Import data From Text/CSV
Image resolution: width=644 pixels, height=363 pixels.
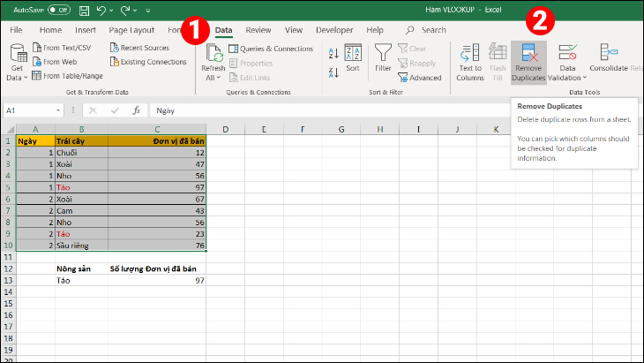coord(62,48)
